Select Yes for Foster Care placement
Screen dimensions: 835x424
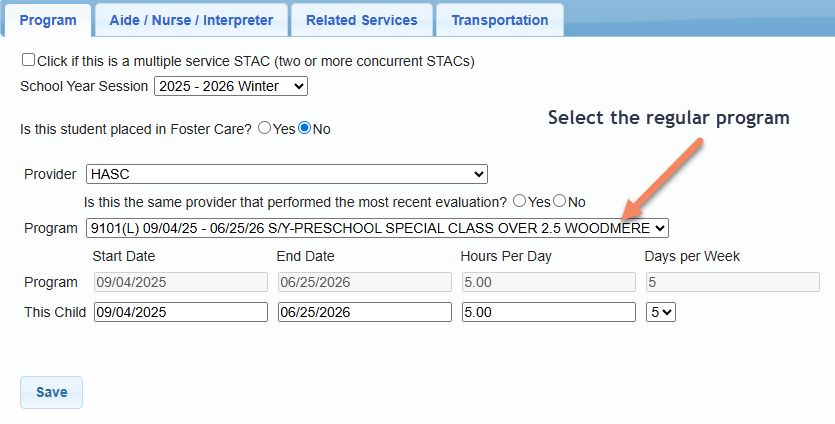pyautogui.click(x=265, y=128)
